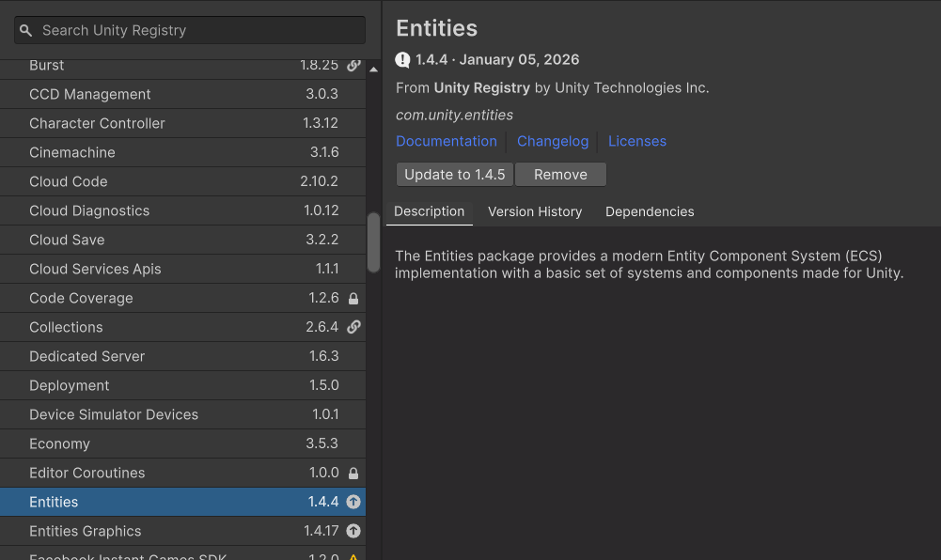
Task: Click the 1.4.4 · January 05, 2026 text
Action: pos(497,60)
